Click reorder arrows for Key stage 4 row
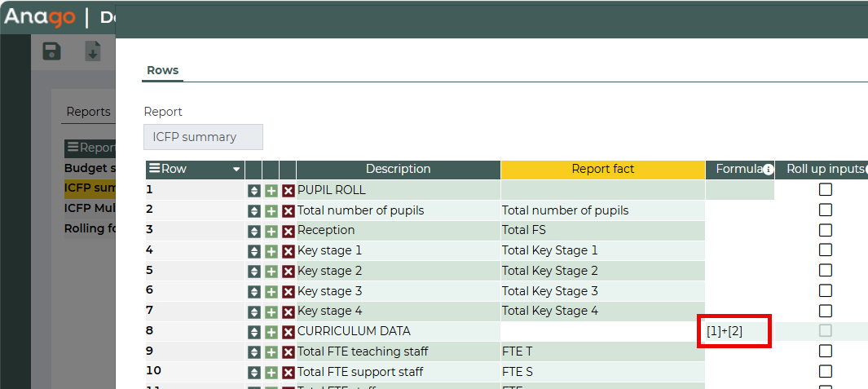Screen dimensions: 868x389 pyautogui.click(x=254, y=312)
